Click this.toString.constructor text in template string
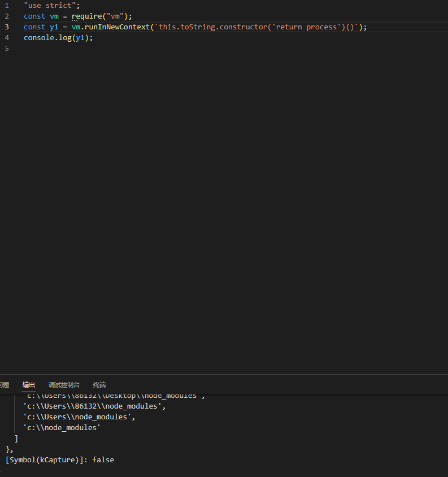The image size is (448, 477). pyautogui.click(x=212, y=27)
